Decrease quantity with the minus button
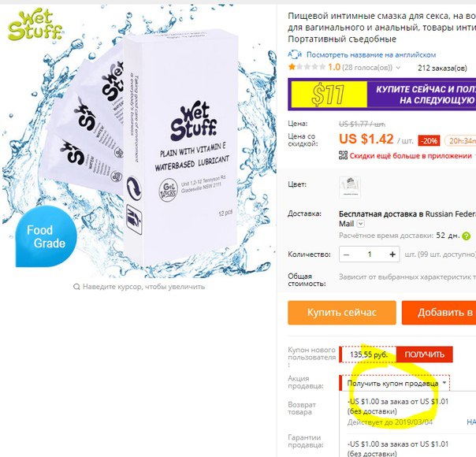Image resolution: width=476 pixels, height=457 pixels. point(346,255)
